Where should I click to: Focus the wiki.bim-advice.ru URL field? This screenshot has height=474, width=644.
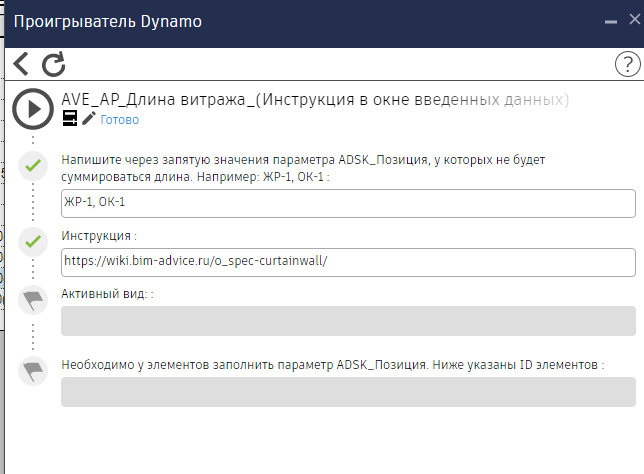coord(348,262)
